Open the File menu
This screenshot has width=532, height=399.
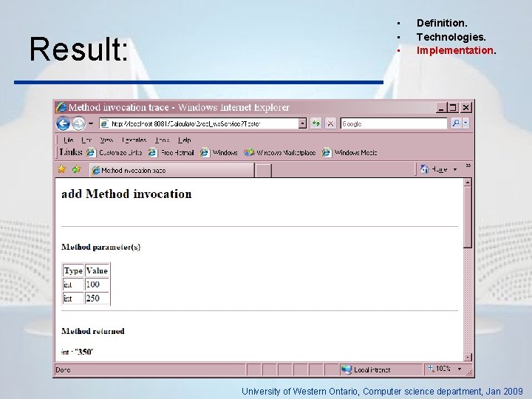point(68,140)
